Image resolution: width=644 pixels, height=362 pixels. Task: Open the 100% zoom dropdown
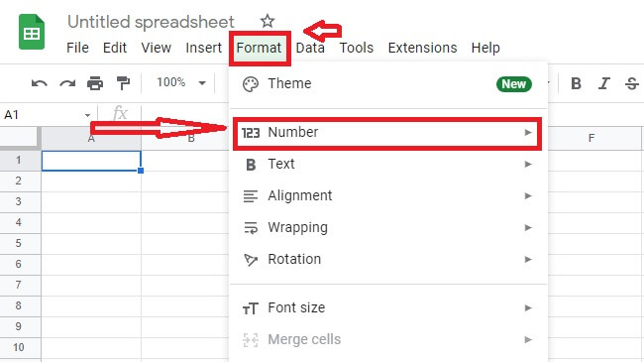tap(180, 82)
